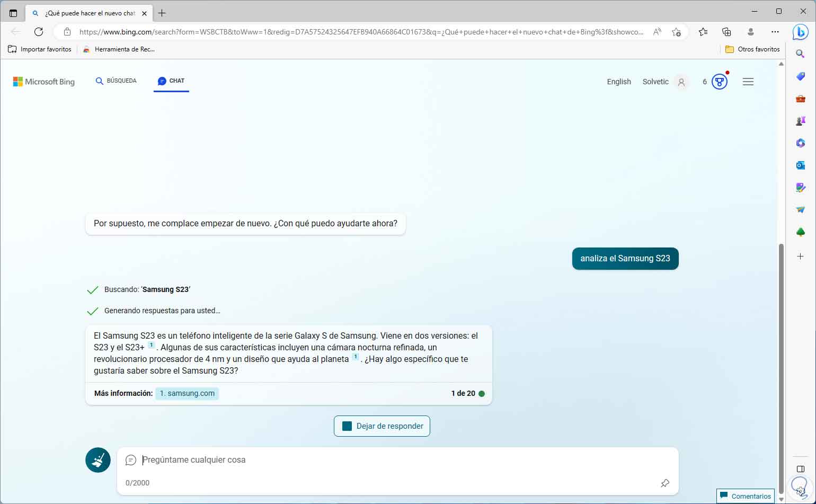Select the CHAT tab
Screen dimensions: 816x504
[171, 81]
